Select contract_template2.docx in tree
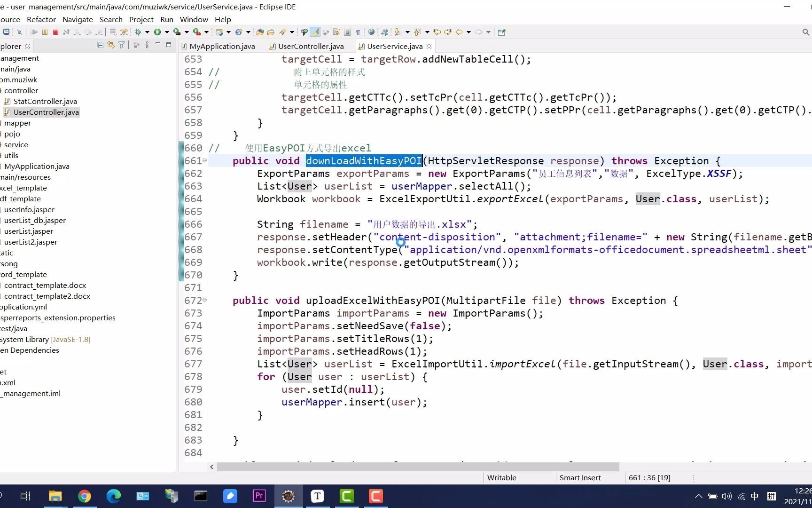This screenshot has width=812, height=508. (x=47, y=296)
